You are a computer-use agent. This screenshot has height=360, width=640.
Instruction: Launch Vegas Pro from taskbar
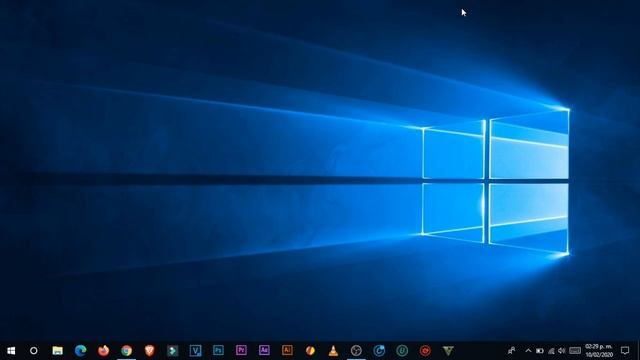pos(196,351)
